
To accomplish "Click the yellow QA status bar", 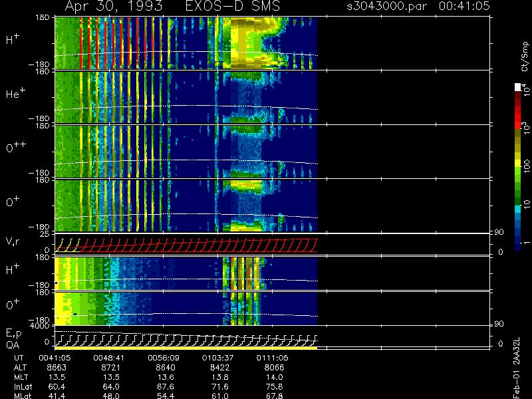I will coord(186,348).
